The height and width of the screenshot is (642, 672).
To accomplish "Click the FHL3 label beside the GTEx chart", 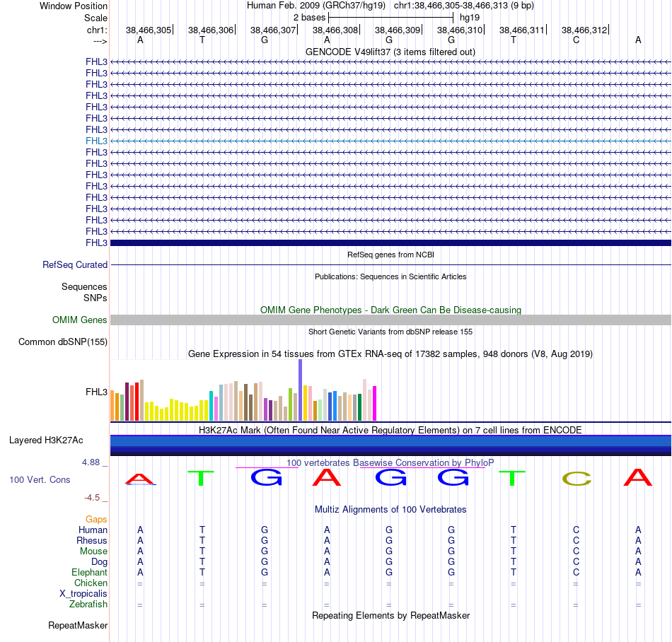I will (x=96, y=392).
